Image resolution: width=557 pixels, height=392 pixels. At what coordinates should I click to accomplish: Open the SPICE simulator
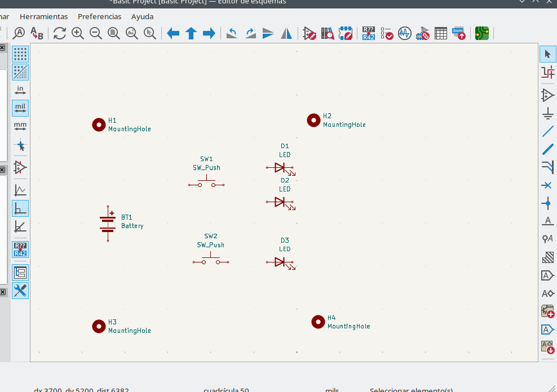(x=405, y=33)
